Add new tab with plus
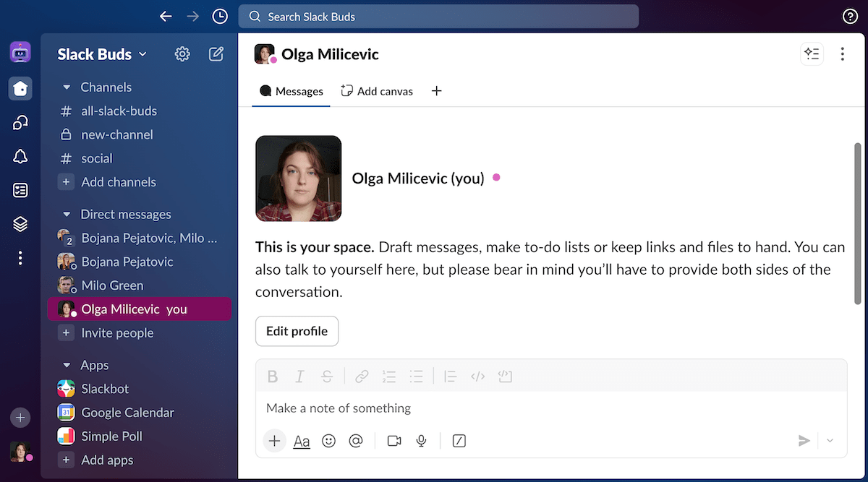The height and width of the screenshot is (482, 868). coord(436,91)
